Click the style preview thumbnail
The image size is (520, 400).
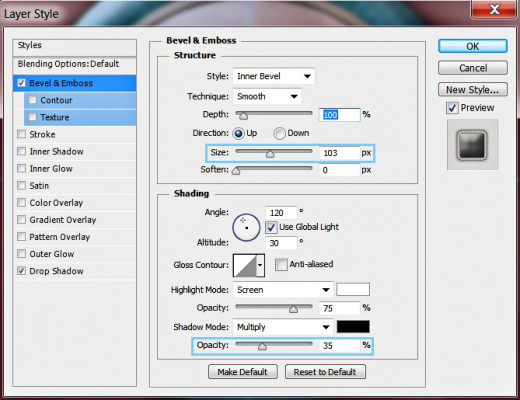point(472,145)
